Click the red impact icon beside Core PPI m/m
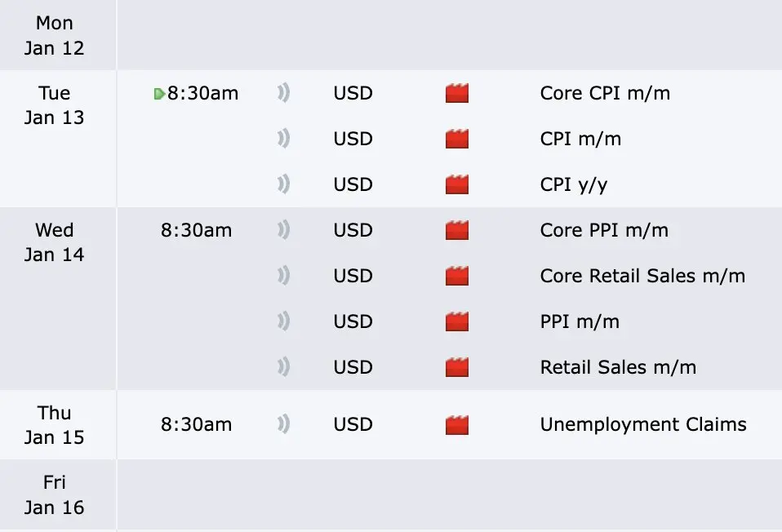Image resolution: width=782 pixels, height=532 pixels. tap(457, 230)
